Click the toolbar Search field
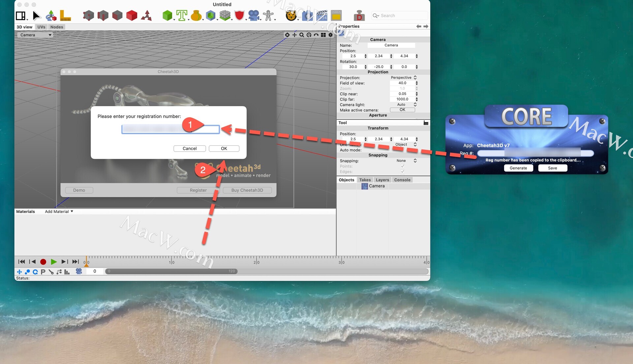The height and width of the screenshot is (364, 633). [x=400, y=15]
